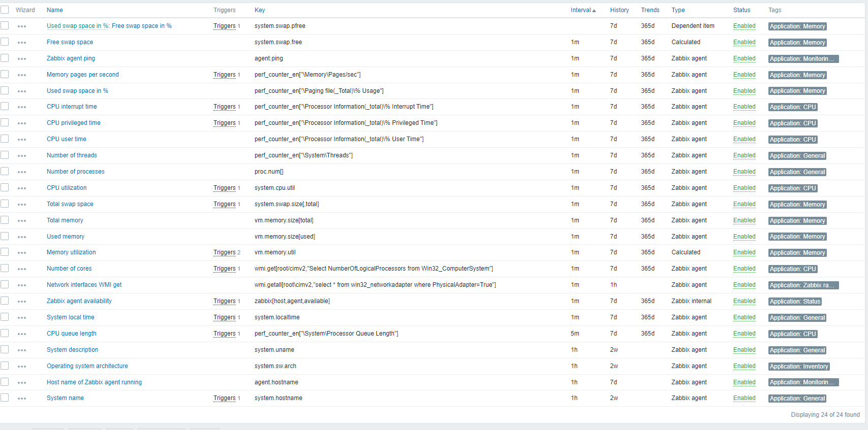Open wizard menu for Free swap space
This screenshot has height=430, width=868.
(22, 43)
